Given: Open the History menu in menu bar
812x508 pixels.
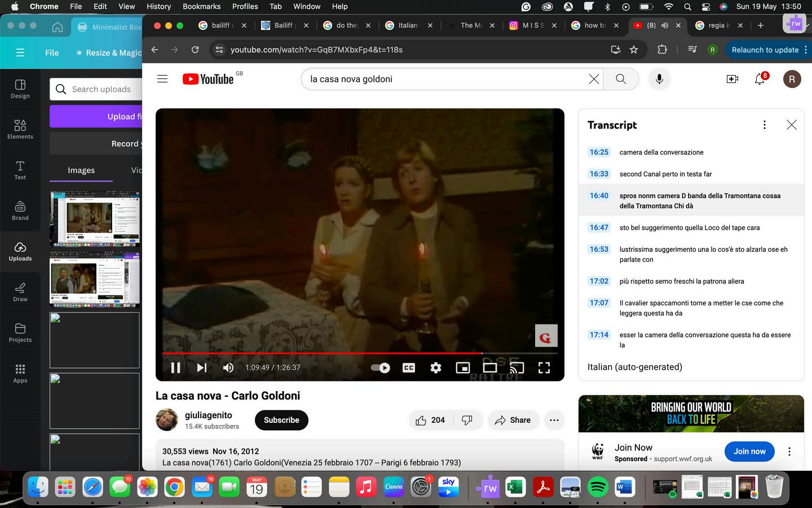Looking at the screenshot, I should pos(158,6).
